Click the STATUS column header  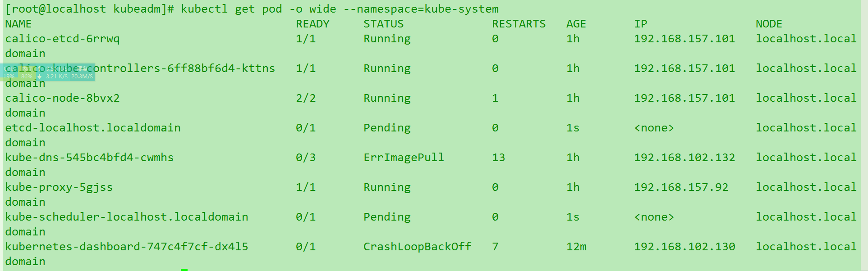pyautogui.click(x=383, y=24)
